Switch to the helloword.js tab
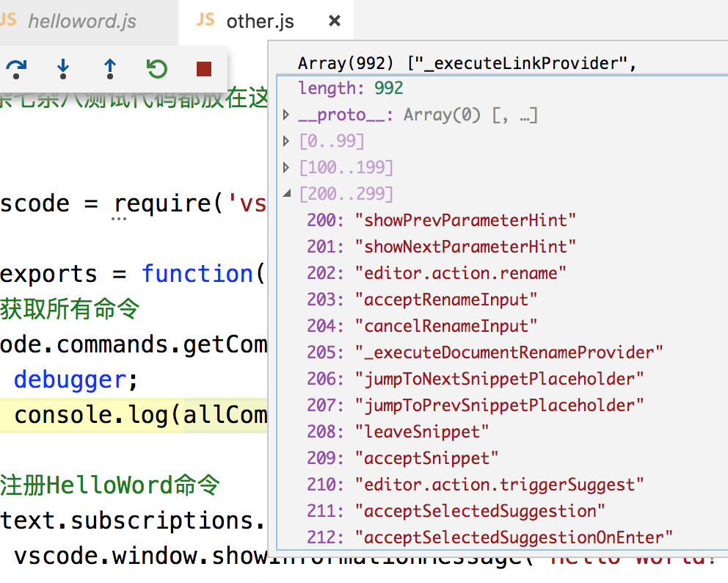728x583 pixels. [81, 21]
